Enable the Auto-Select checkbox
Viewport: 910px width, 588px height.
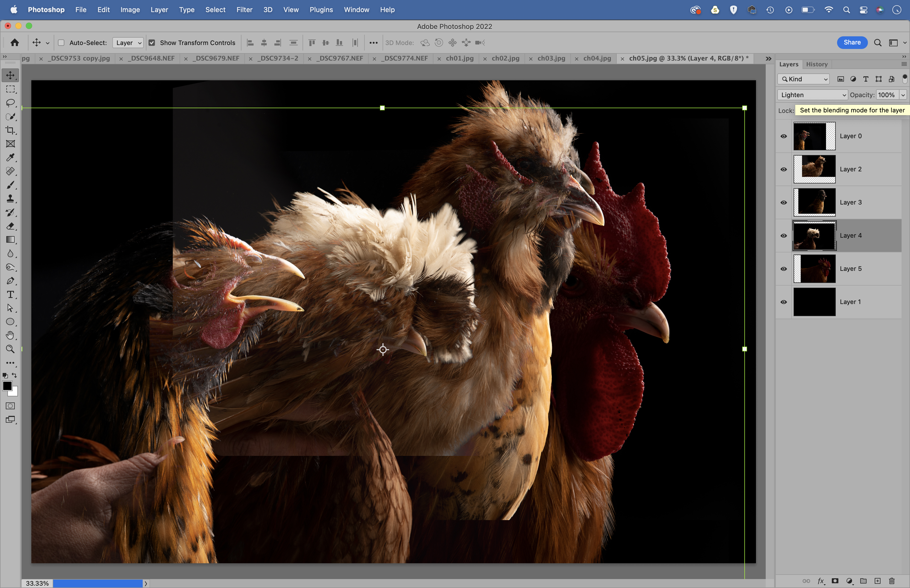(61, 43)
